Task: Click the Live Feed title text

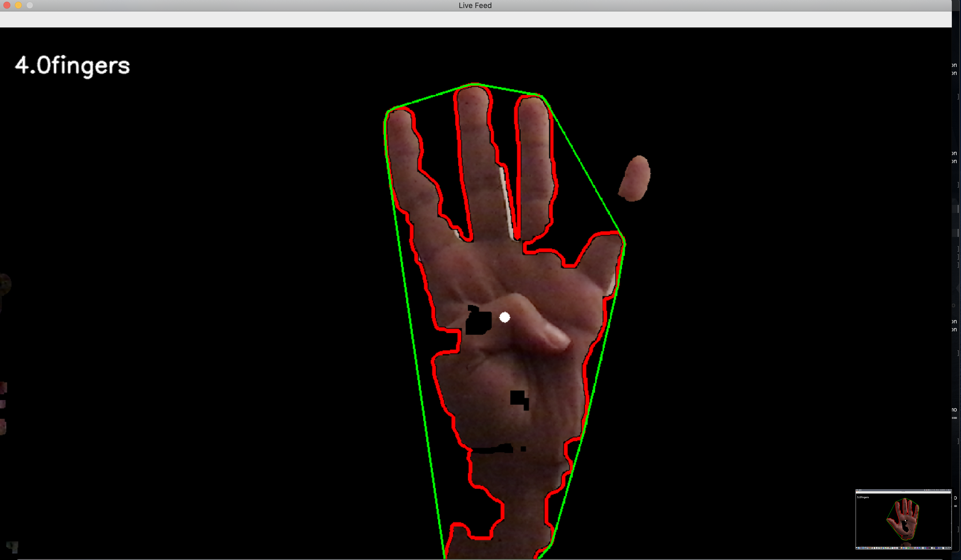Action: coord(475,5)
